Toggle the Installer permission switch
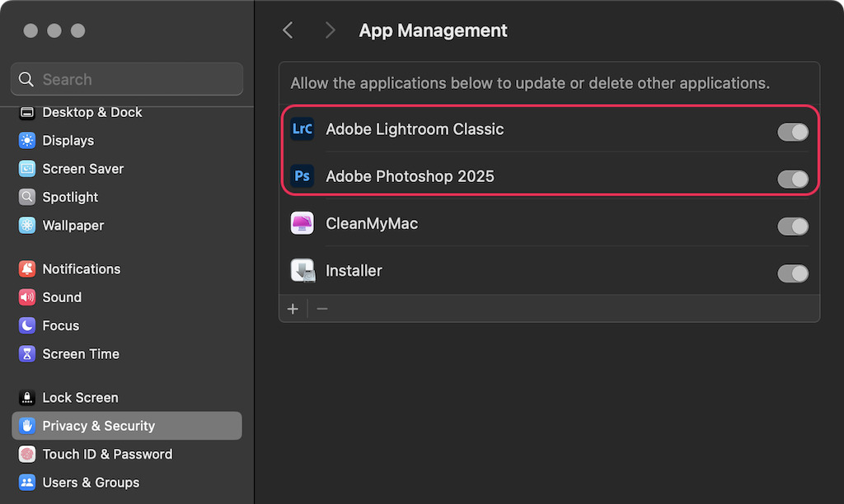This screenshot has width=844, height=504. 792,273
